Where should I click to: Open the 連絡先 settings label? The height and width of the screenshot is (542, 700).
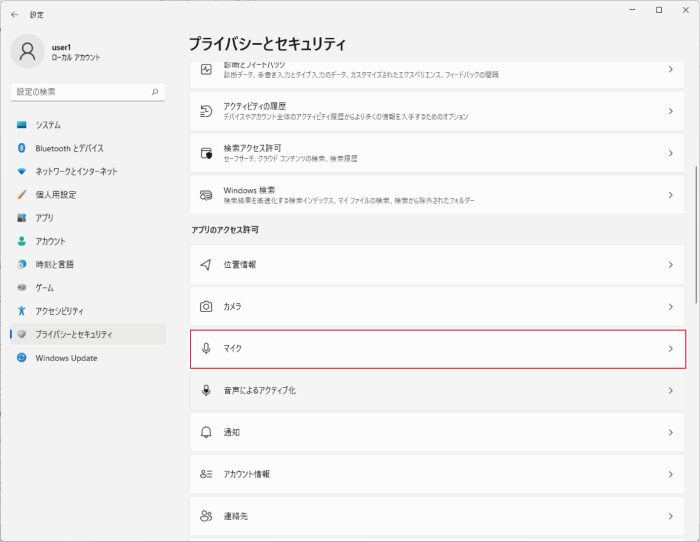pyautogui.click(x=236, y=516)
